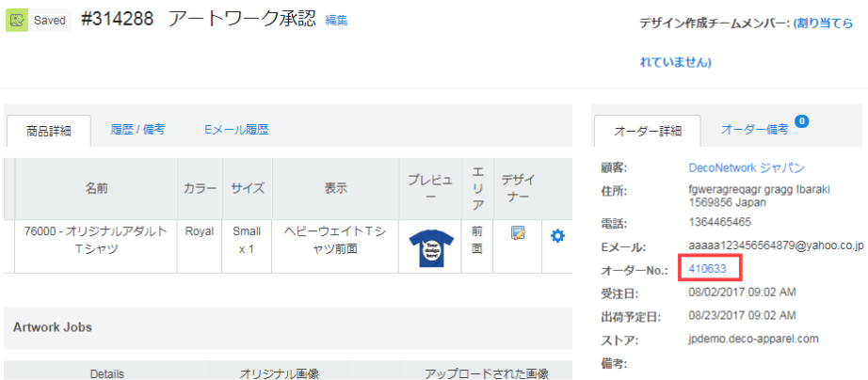Click the product name 76000 cell

coord(95,239)
